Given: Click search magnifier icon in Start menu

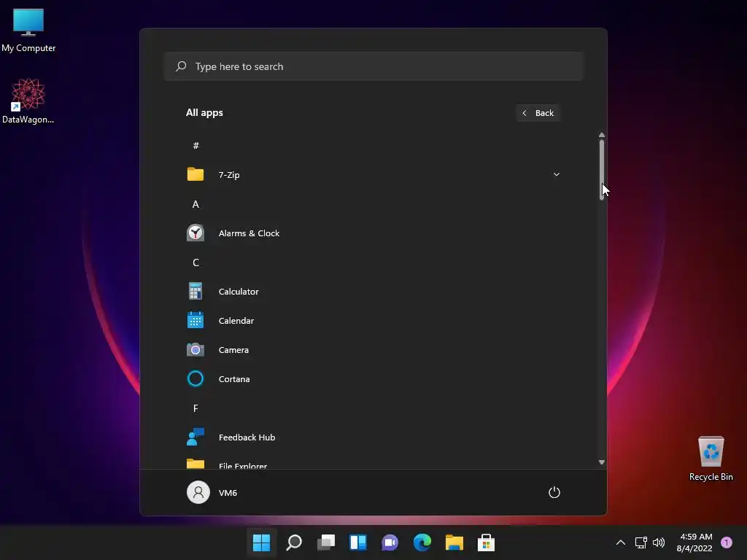Looking at the screenshot, I should 181,66.
